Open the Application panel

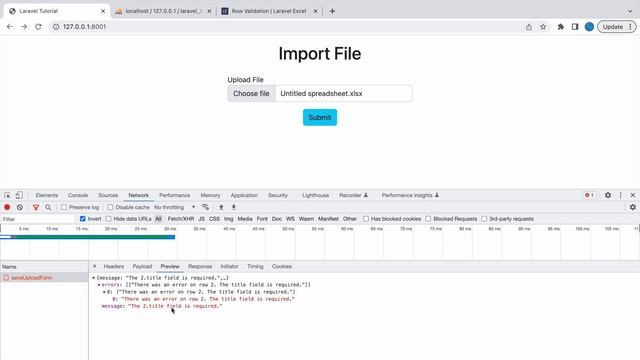click(244, 195)
